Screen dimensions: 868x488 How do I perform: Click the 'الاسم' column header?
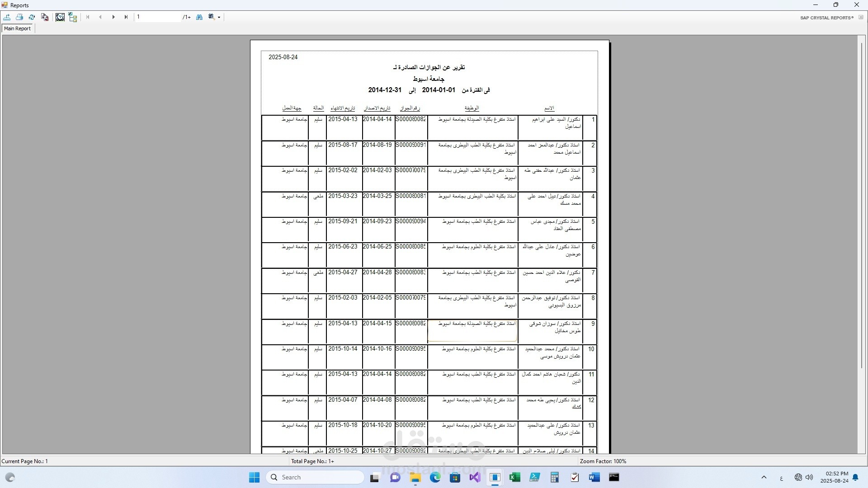tap(549, 108)
